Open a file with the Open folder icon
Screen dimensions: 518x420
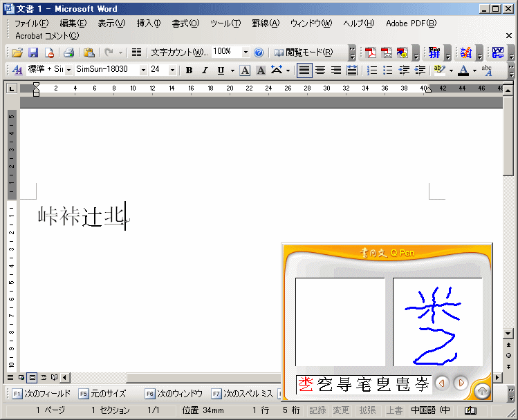click(17, 52)
